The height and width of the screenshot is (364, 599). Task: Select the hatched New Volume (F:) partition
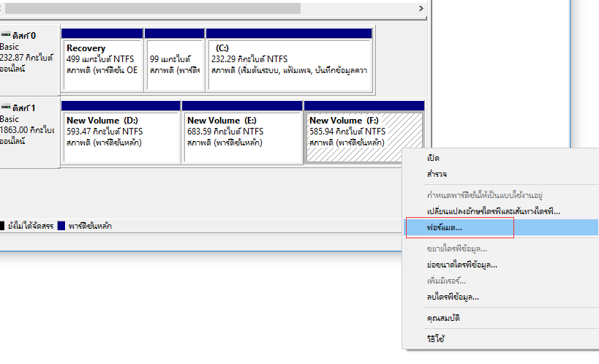pyautogui.click(x=363, y=132)
